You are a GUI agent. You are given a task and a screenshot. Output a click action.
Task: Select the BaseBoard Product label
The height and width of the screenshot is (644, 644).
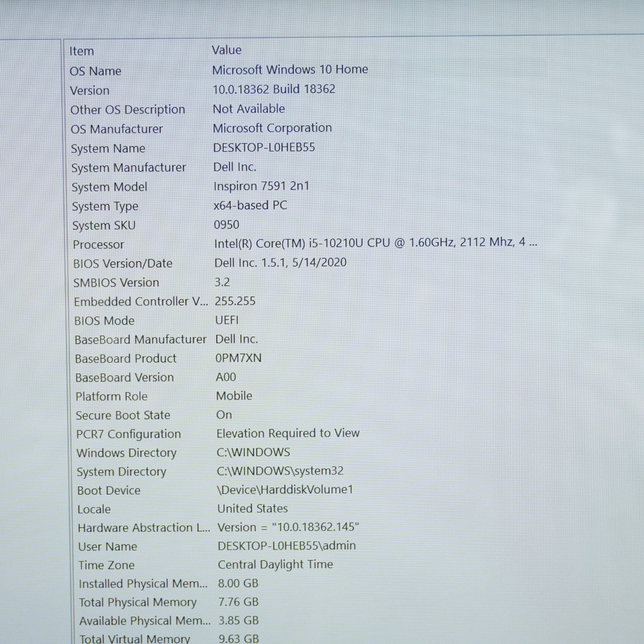click(126, 358)
